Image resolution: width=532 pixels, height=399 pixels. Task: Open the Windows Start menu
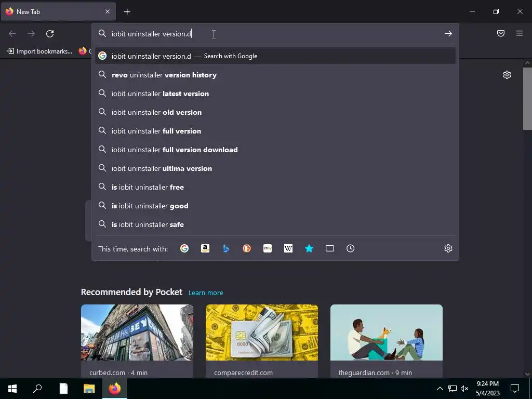tap(12, 389)
